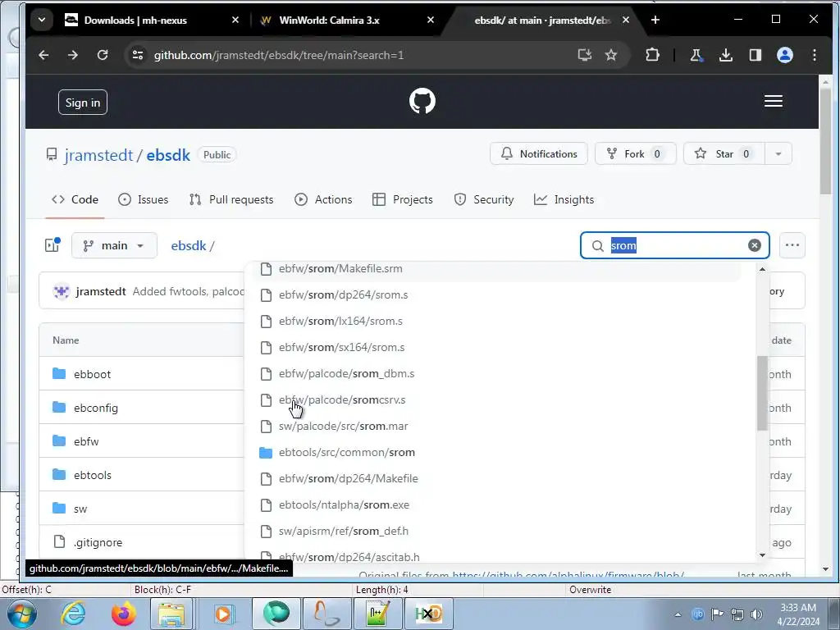Viewport: 840px width, 630px height.
Task: Open the main branch selector
Action: (x=114, y=245)
